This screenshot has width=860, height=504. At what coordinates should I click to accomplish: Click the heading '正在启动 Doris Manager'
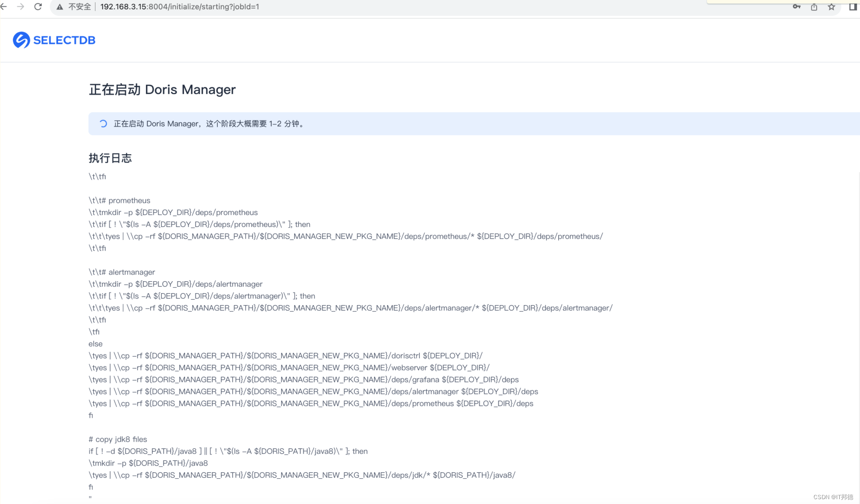coord(162,90)
